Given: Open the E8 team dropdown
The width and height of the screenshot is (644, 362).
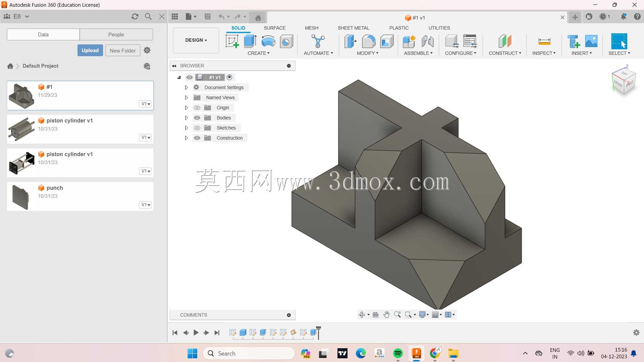Looking at the screenshot, I should click(x=21, y=16).
